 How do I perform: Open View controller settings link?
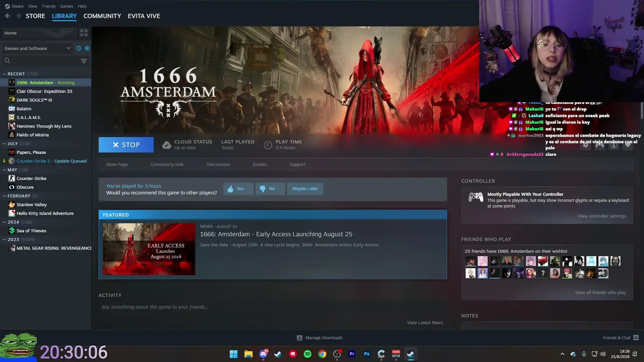[602, 216]
